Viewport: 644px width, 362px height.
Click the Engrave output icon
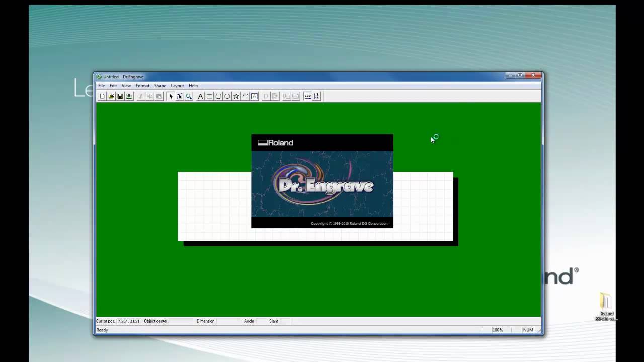tap(129, 96)
